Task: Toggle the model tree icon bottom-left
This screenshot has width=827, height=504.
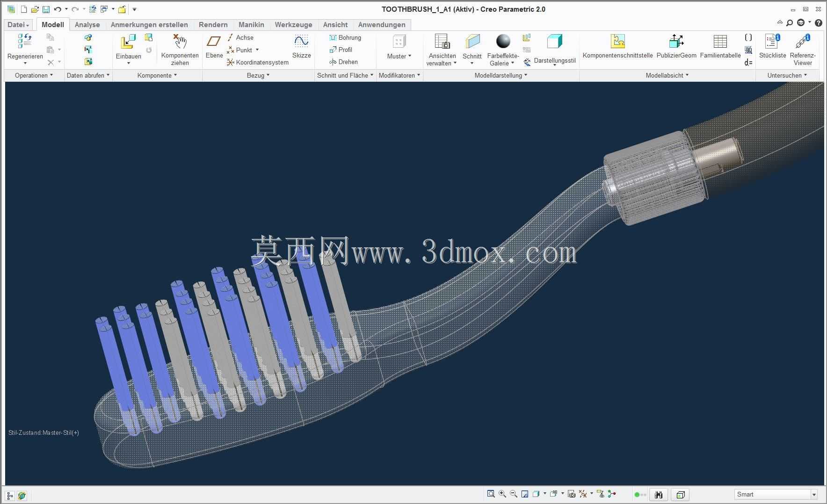Action: [x=10, y=496]
